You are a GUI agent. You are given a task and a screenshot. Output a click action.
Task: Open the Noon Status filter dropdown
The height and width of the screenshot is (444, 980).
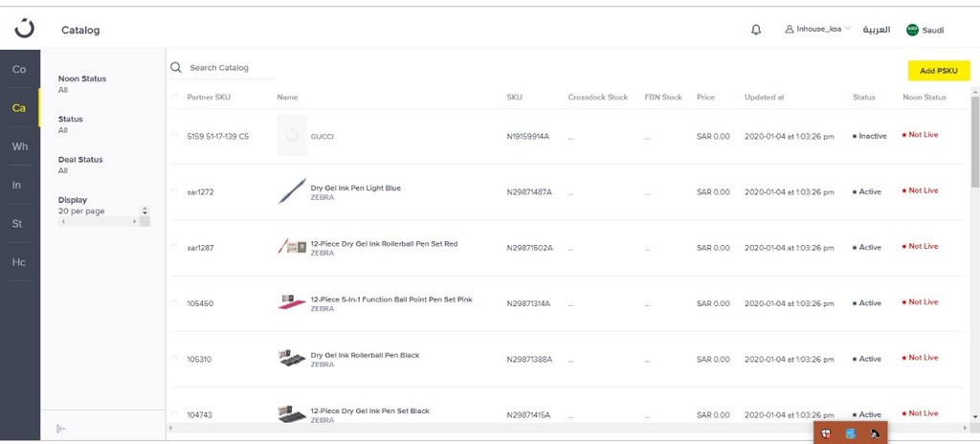[82, 84]
